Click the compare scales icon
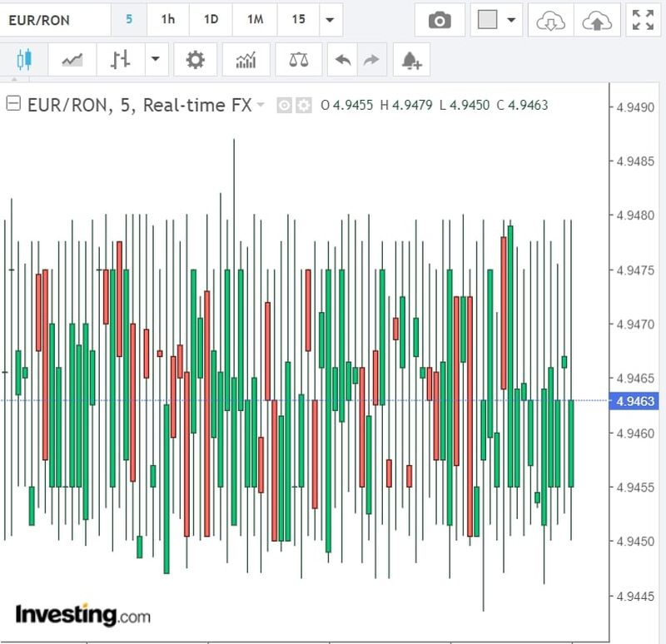This screenshot has height=644, width=666. 297,60
